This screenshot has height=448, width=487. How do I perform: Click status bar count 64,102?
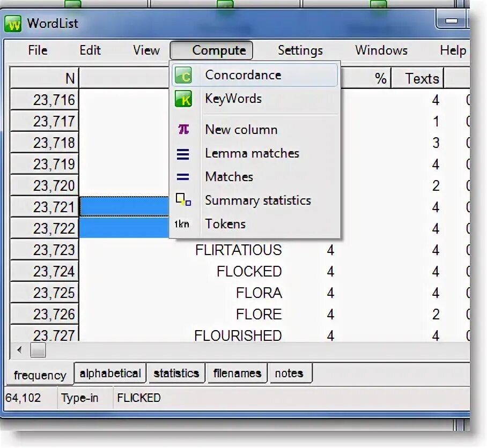[x=23, y=398]
